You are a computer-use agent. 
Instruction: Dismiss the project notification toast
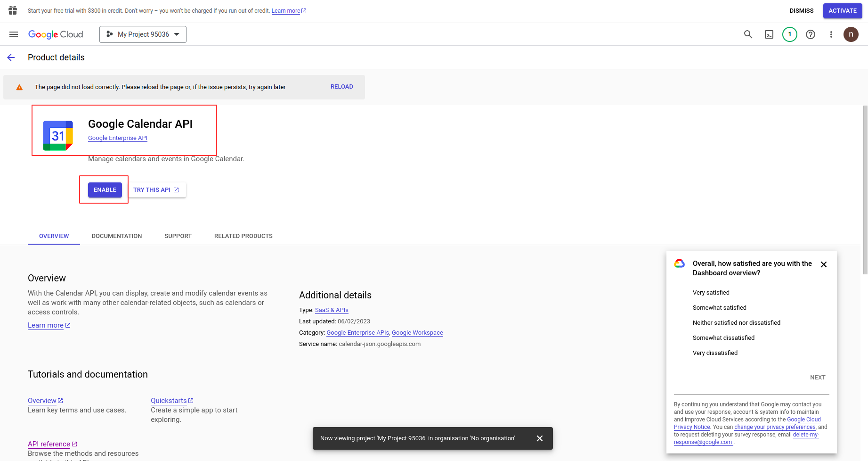pyautogui.click(x=540, y=438)
